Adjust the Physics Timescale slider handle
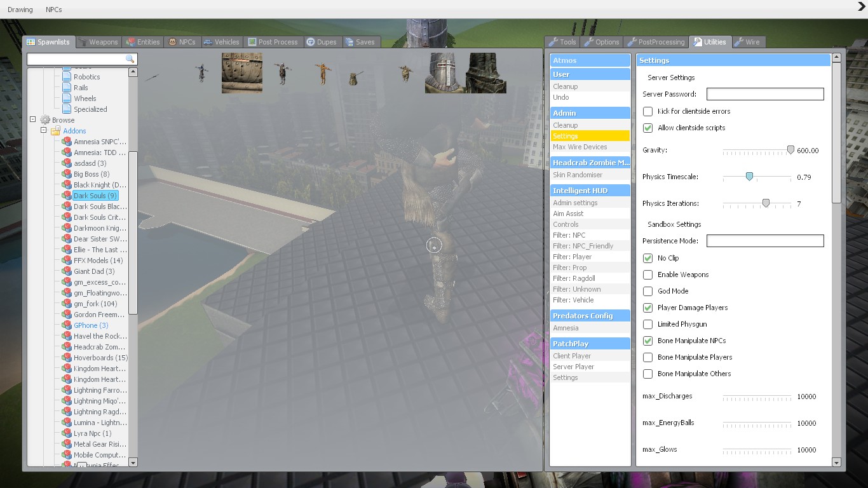The width and height of the screenshot is (868, 488). [749, 177]
